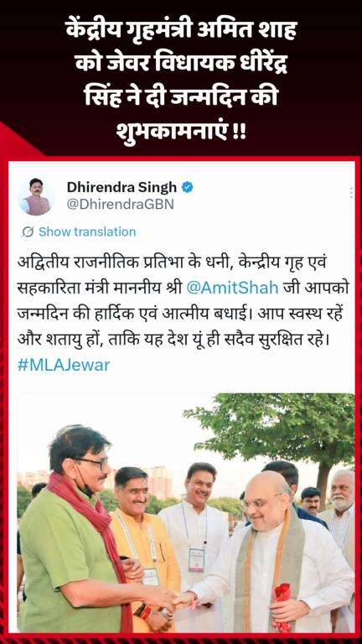The image size is (362, 644).
Task: Click the @DhirendraGBN handle
Action: (120, 205)
